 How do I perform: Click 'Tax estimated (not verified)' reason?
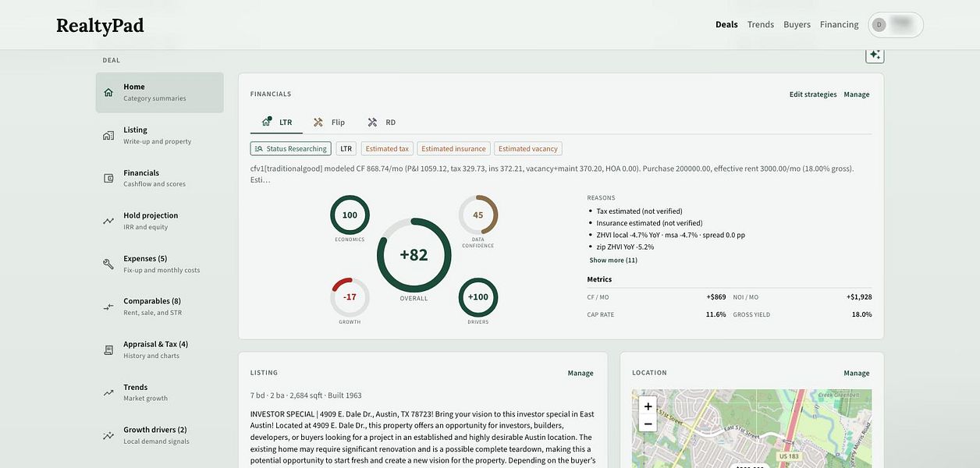[x=640, y=211]
